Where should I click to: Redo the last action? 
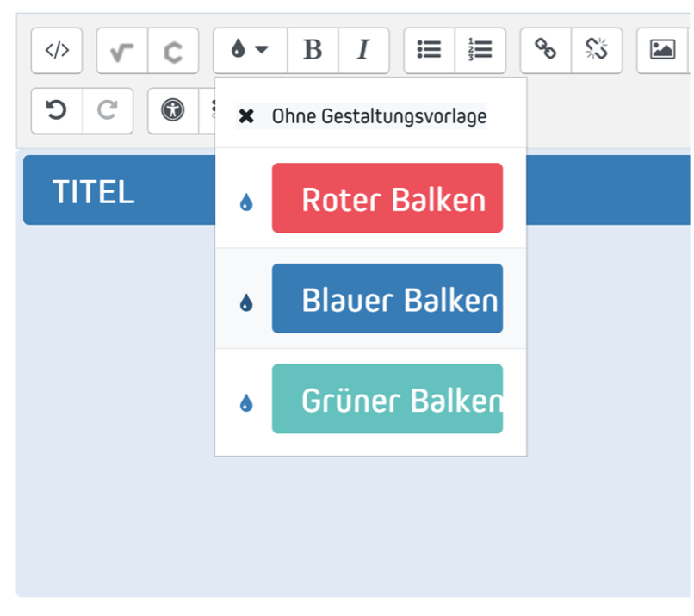pos(108,111)
